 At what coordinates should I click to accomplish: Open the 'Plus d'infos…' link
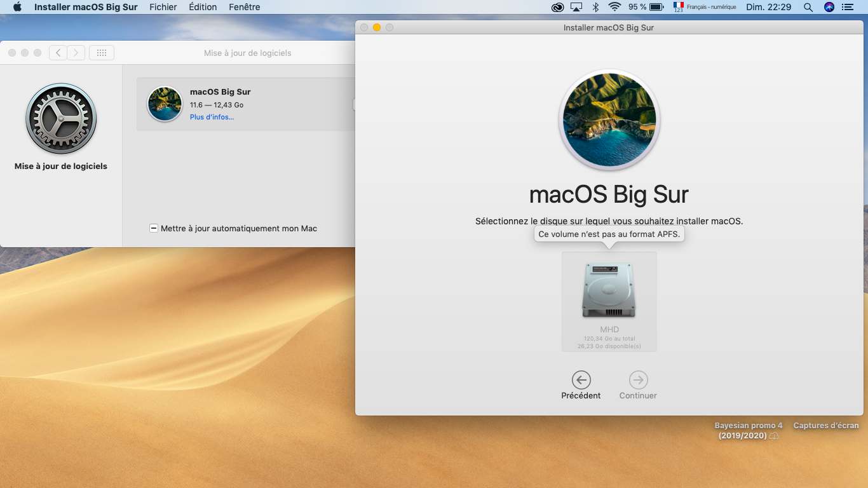point(212,117)
